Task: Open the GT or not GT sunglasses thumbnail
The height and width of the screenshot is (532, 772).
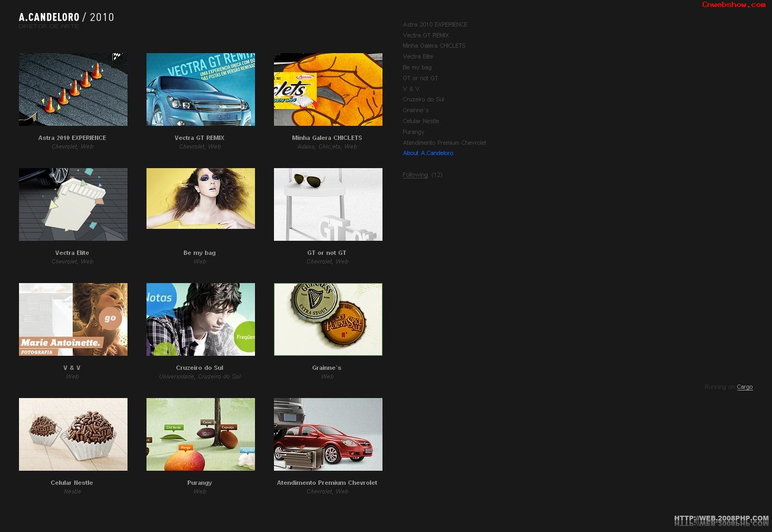Action: tap(328, 204)
